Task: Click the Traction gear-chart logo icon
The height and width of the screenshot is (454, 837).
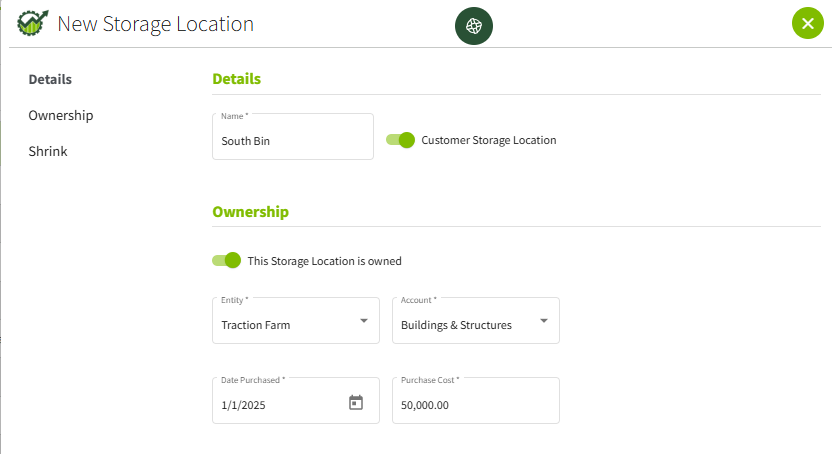Action: [x=33, y=23]
